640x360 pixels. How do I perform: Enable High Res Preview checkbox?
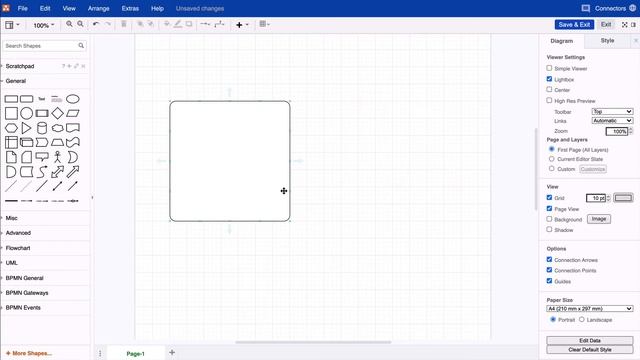549,100
